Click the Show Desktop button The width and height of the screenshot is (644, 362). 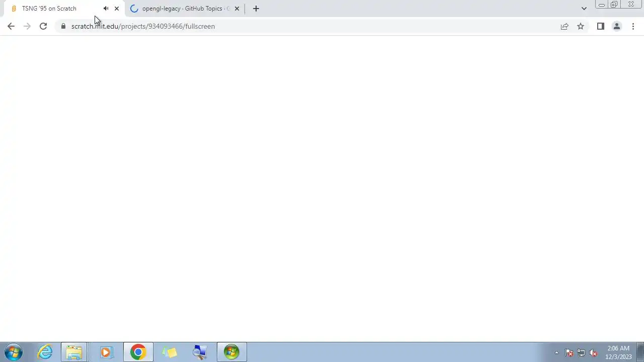coord(640,352)
